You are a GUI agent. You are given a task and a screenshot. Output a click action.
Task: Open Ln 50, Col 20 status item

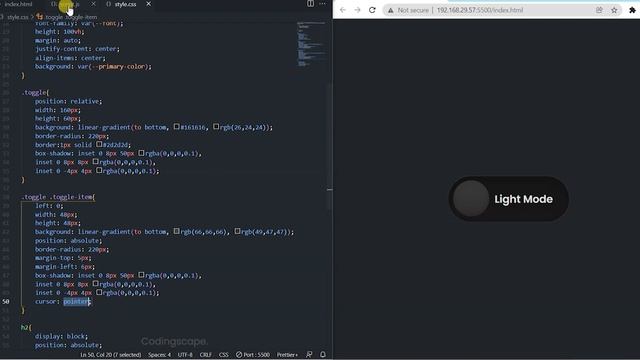(111, 355)
